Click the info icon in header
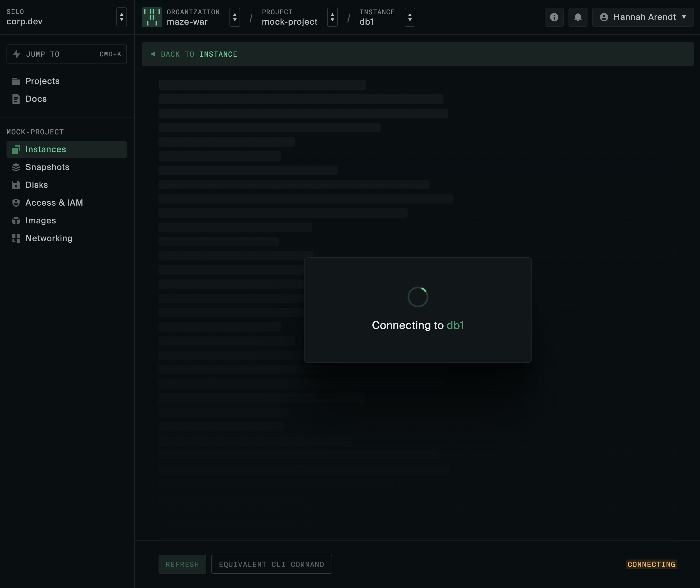Image resolution: width=700 pixels, height=588 pixels. coord(554,17)
